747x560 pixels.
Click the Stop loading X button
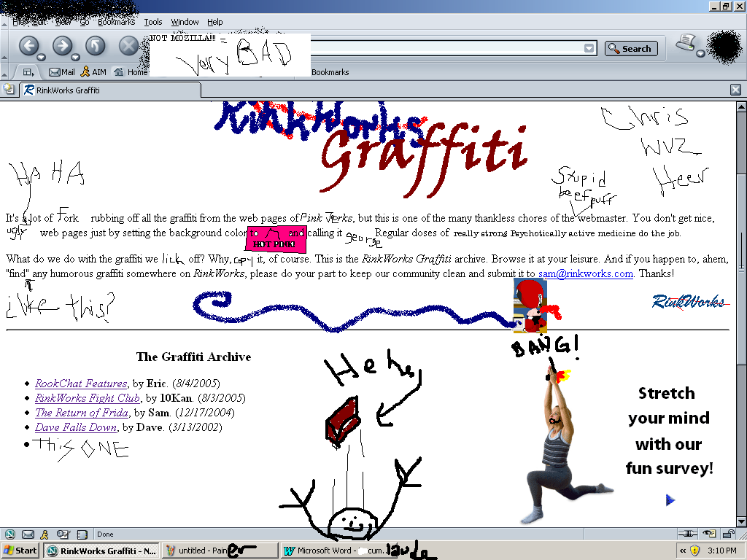[x=128, y=46]
